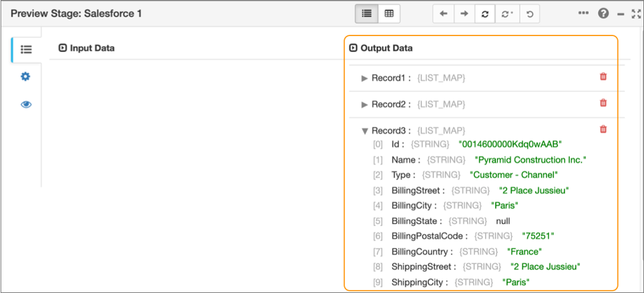
Task: Click the eye icon in left sidebar
Action: tap(26, 105)
